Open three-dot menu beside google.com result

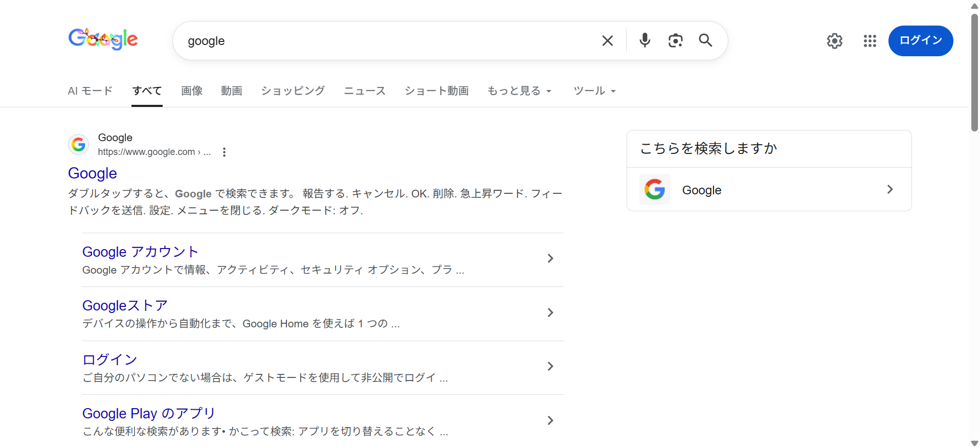pos(224,152)
